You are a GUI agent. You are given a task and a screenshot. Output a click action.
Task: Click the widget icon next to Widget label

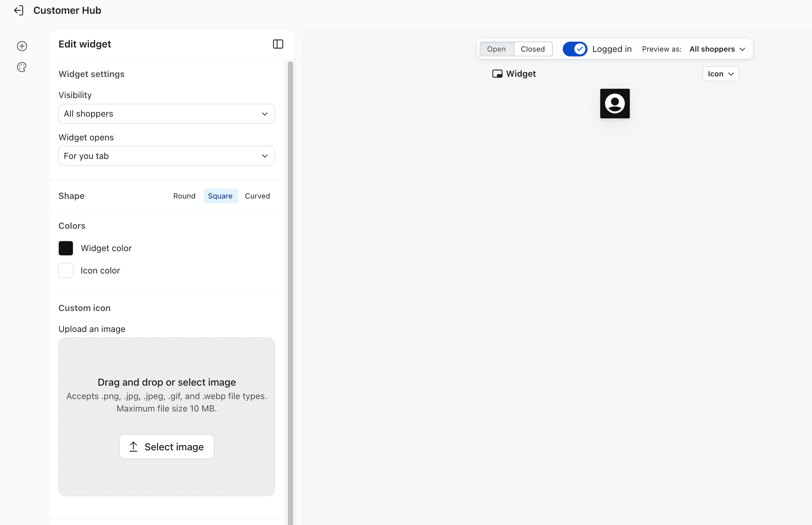point(497,74)
